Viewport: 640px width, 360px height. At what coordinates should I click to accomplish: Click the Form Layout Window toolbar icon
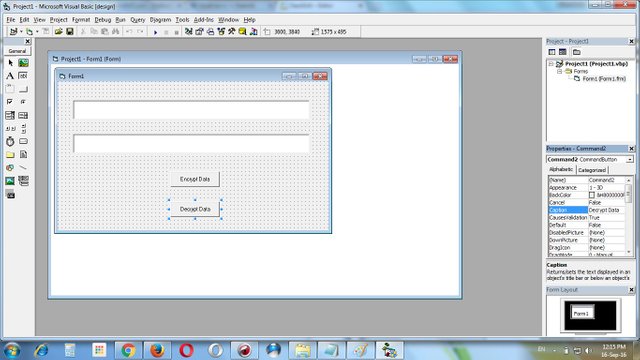tap(210, 31)
